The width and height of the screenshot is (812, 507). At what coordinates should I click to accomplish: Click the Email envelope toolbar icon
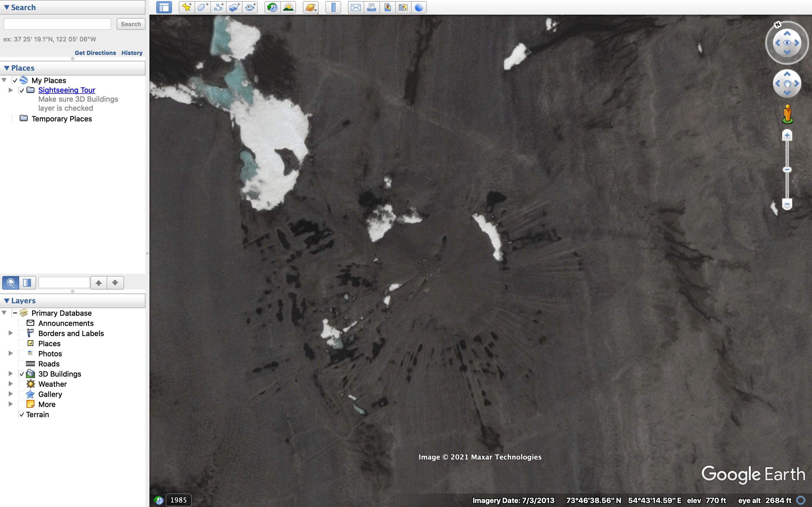tap(355, 7)
